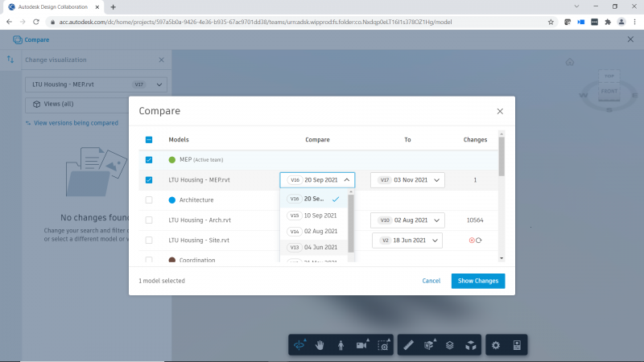Click the brown Coordination team color dot
The height and width of the screenshot is (362, 644).
pyautogui.click(x=172, y=260)
